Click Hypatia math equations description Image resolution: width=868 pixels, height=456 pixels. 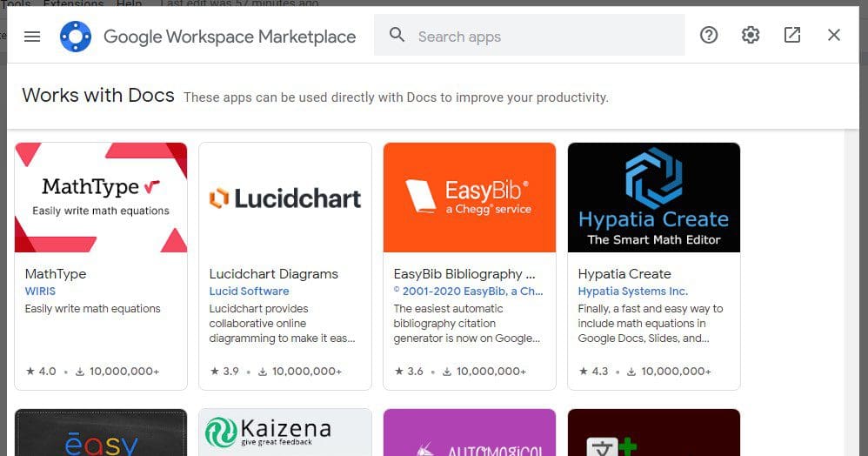[x=651, y=324]
